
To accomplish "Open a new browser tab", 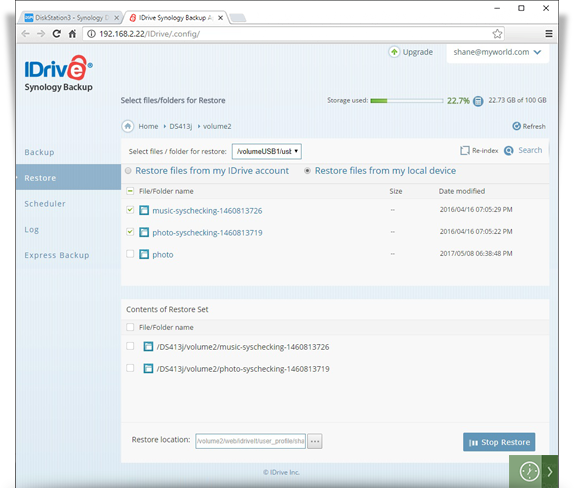I will (238, 18).
